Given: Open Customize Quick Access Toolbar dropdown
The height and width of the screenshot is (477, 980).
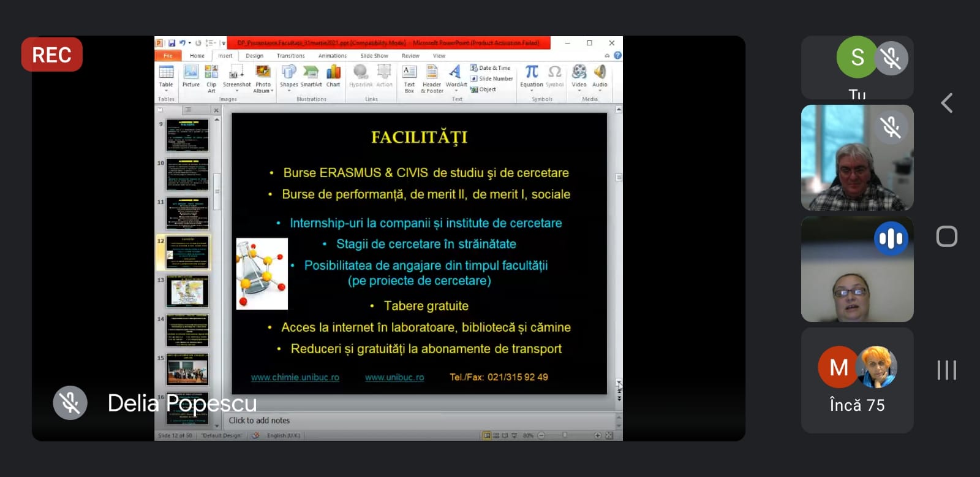Looking at the screenshot, I should pyautogui.click(x=223, y=43).
